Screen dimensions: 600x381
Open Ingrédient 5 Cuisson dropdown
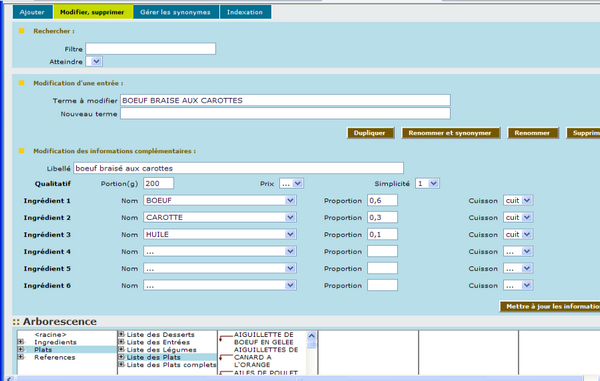(518, 268)
